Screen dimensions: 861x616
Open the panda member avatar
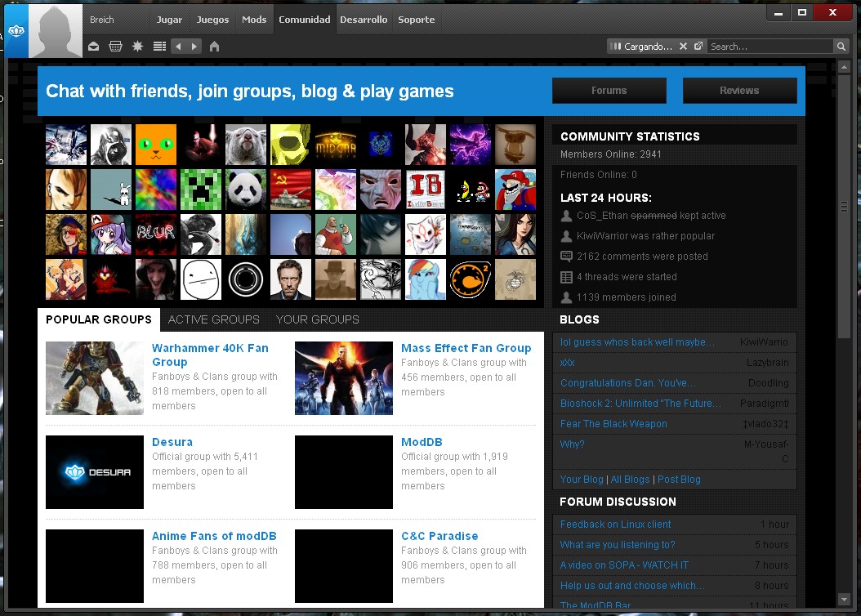pos(245,190)
